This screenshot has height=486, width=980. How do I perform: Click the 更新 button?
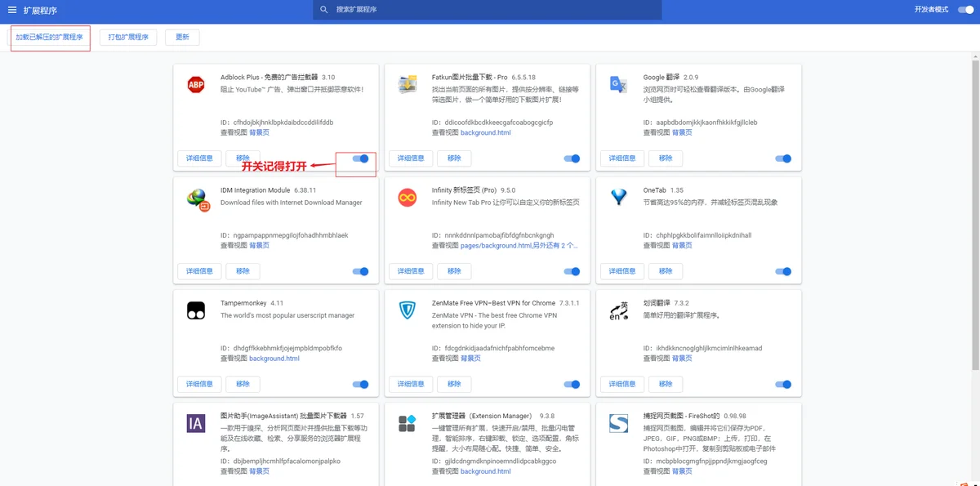182,38
